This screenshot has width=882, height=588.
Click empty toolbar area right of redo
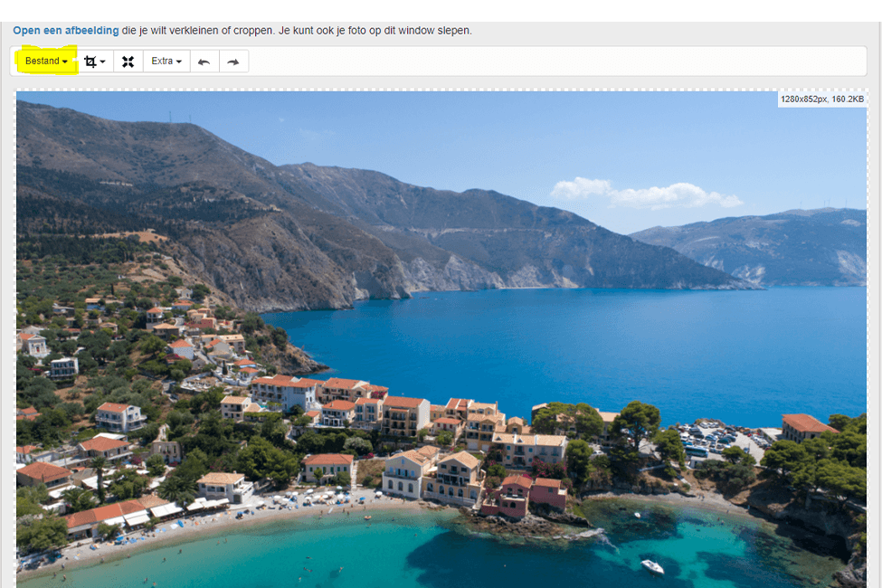[543, 62]
